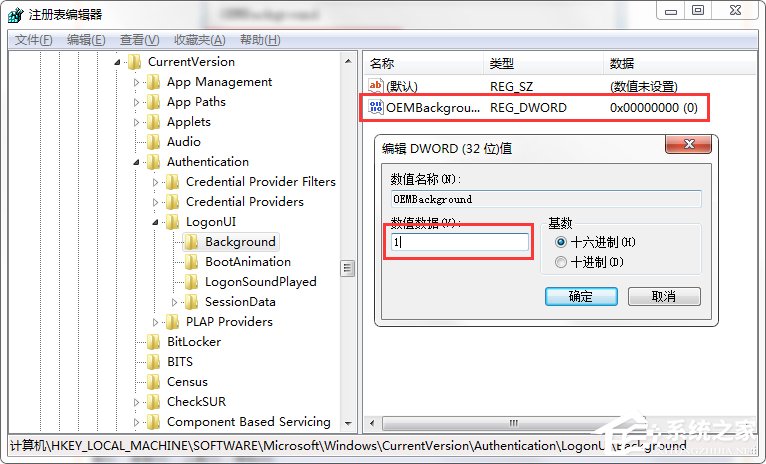766x464 pixels.
Task: Click the Registry Editor app icon in title bar
Action: point(16,15)
